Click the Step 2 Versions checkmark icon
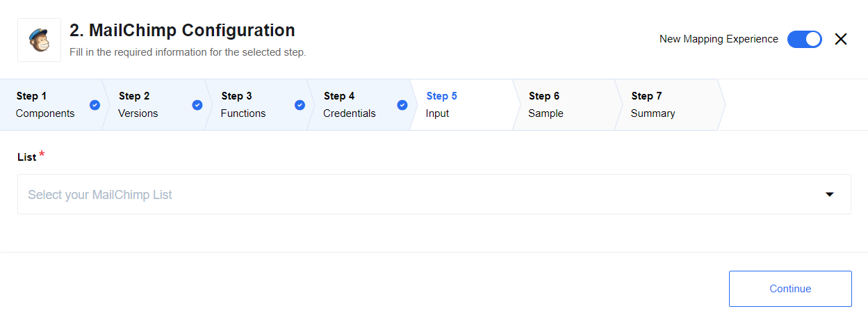The image size is (868, 325). point(197,105)
